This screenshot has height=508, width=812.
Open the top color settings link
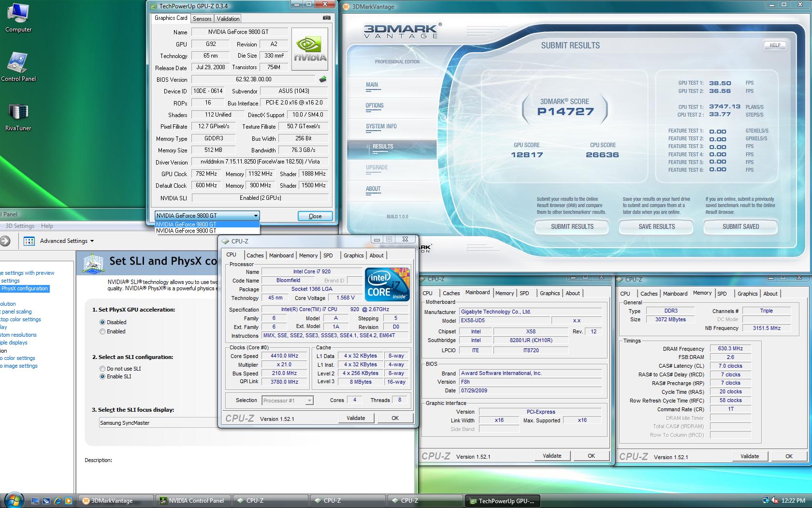tap(20, 319)
